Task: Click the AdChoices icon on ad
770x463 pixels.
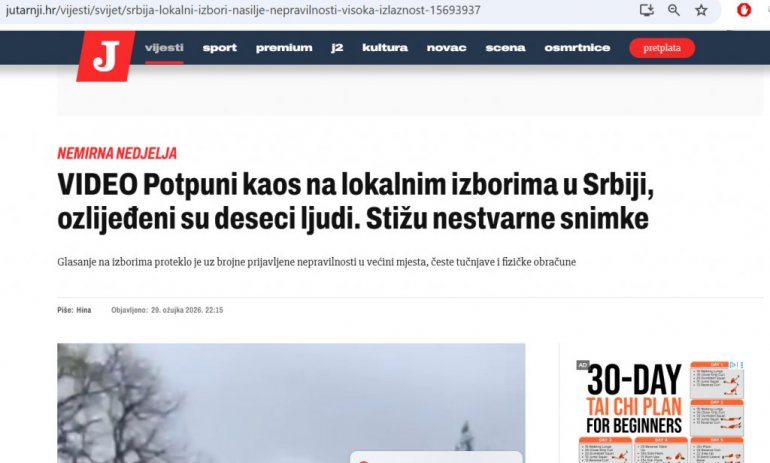Action: pos(733,365)
